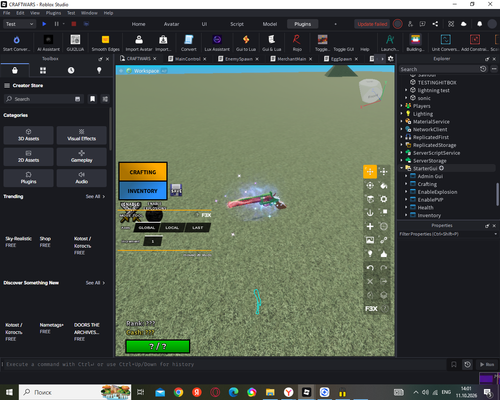Open the Toolbox Creations lightbulb tab
Screen dimensions: 500x400
99,70
